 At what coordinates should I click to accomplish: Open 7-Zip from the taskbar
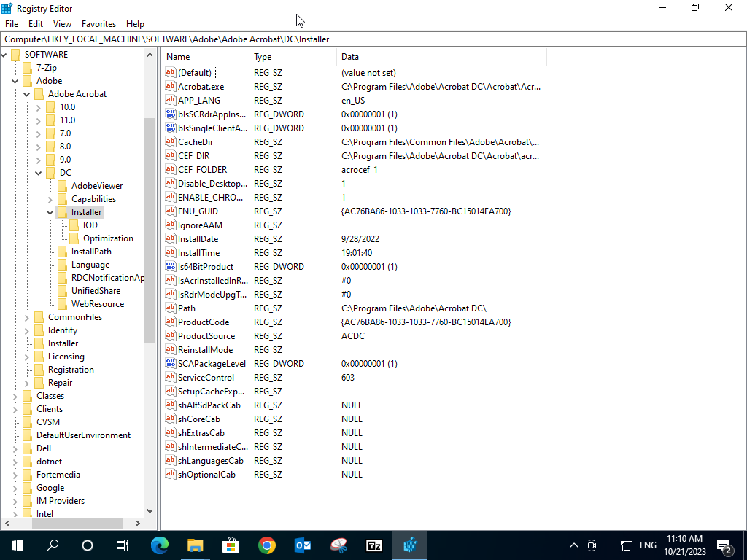pos(374,545)
